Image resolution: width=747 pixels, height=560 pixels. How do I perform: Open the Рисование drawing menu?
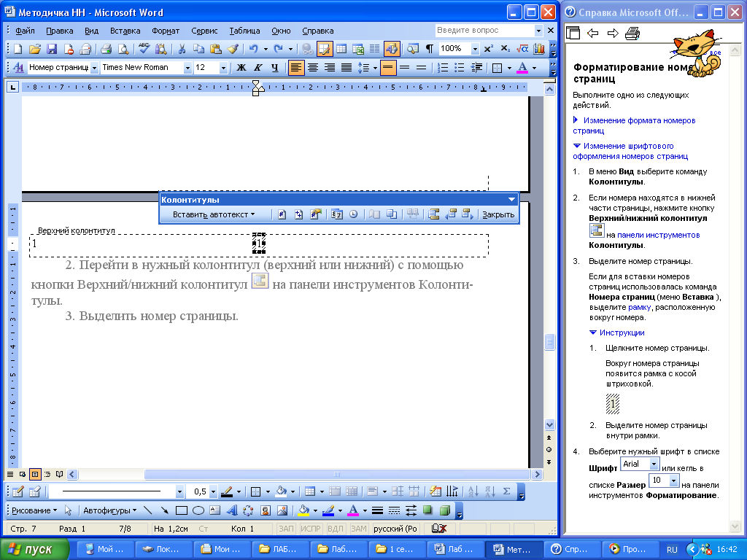pyautogui.click(x=34, y=510)
